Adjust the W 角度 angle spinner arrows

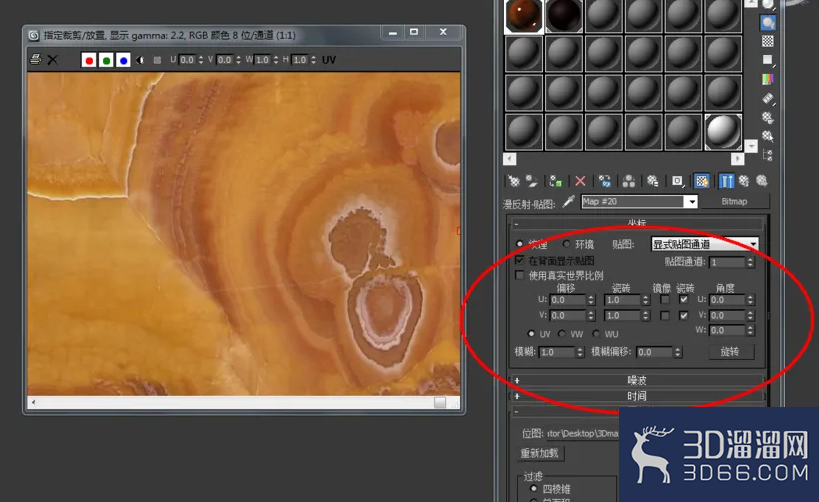point(750,330)
